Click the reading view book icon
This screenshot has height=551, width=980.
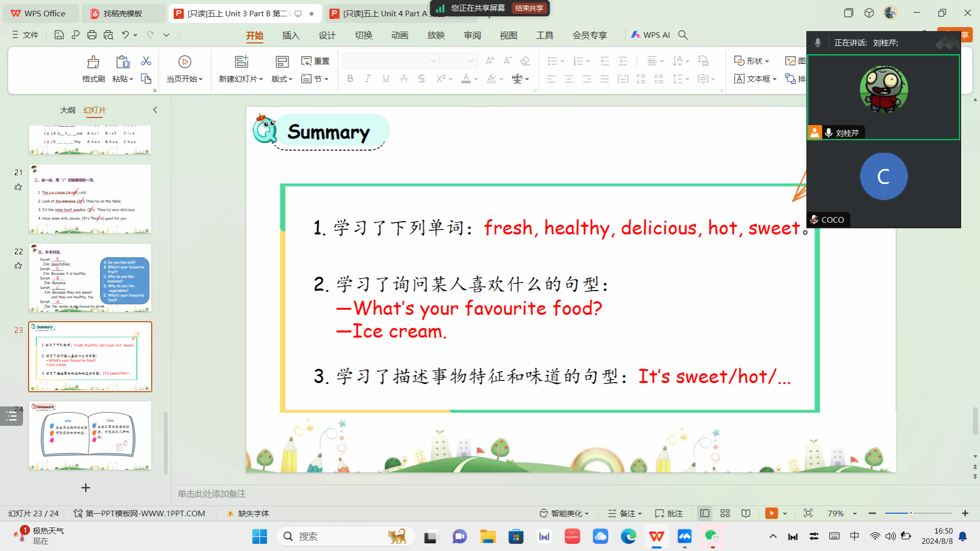point(746,513)
